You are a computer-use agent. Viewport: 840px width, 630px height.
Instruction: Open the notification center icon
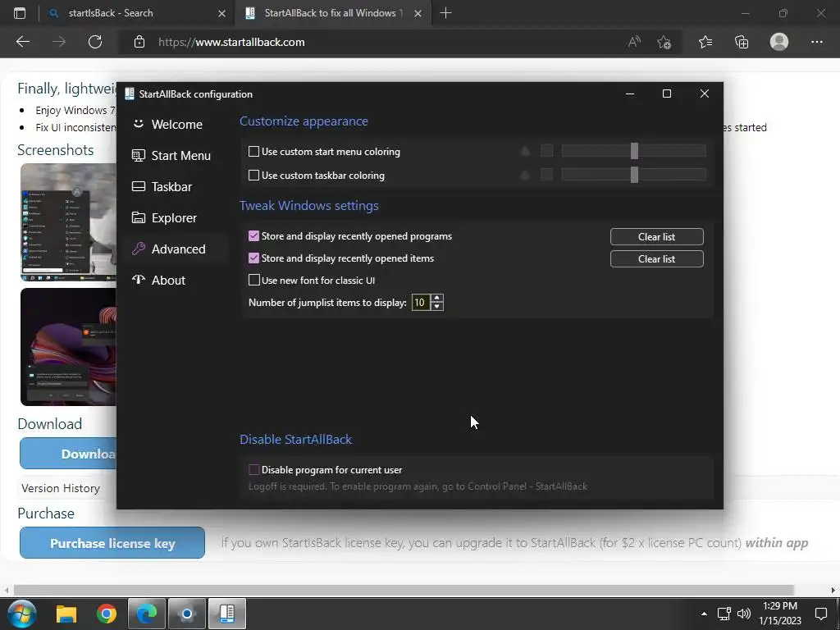(820, 614)
